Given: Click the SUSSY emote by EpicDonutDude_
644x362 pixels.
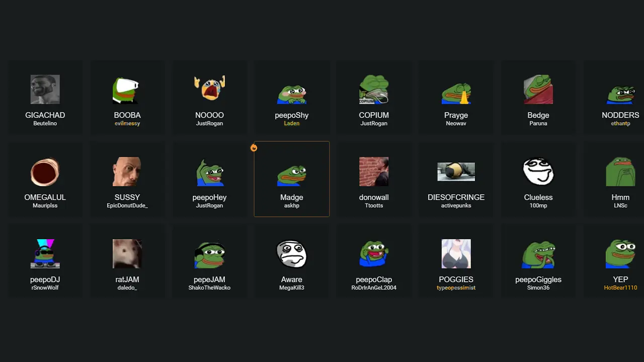Looking at the screenshot, I should (127, 180).
